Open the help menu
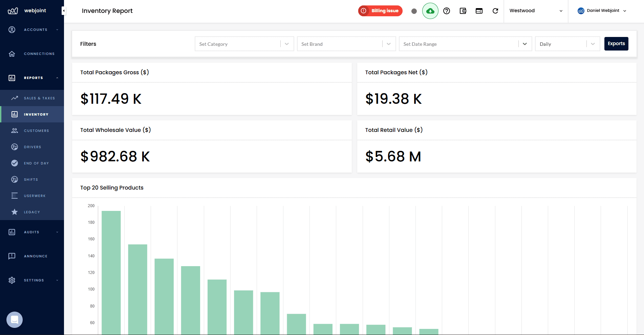Image resolution: width=644 pixels, height=335 pixels. click(x=447, y=11)
